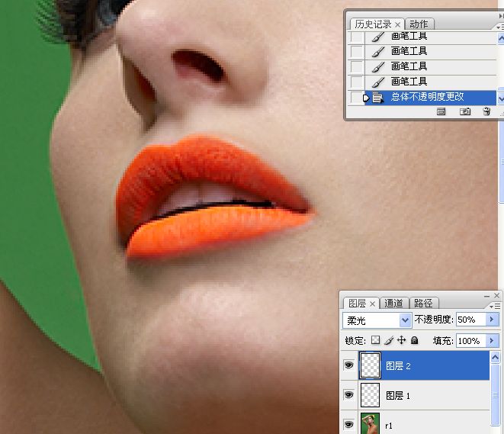Toggle visibility of 图层 2
The image size is (504, 434).
pyautogui.click(x=349, y=365)
